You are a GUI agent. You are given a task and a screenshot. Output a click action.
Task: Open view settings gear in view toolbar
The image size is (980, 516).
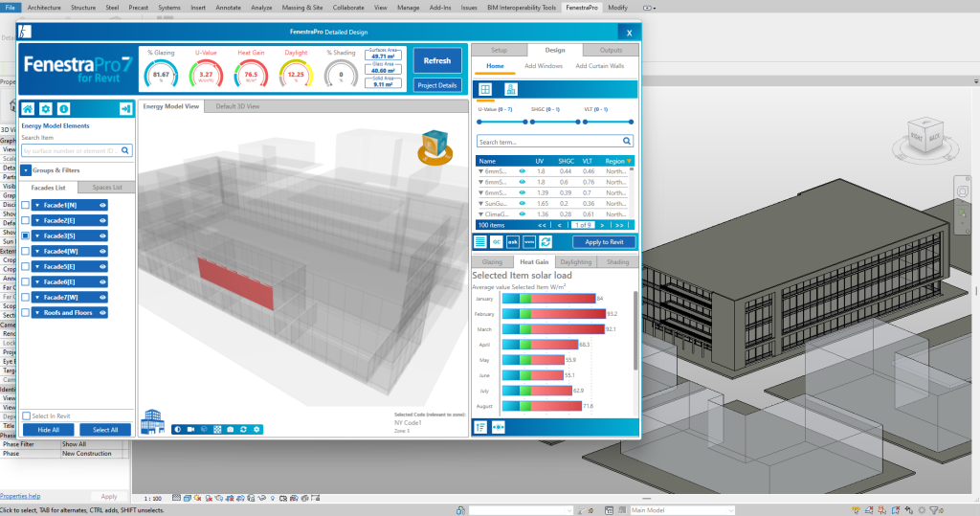pos(256,430)
